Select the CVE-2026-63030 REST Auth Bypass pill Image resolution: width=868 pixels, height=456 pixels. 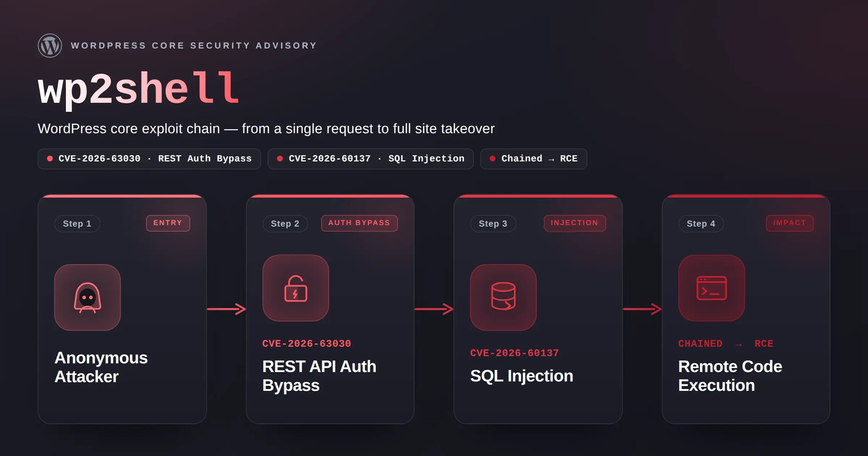coord(149,159)
